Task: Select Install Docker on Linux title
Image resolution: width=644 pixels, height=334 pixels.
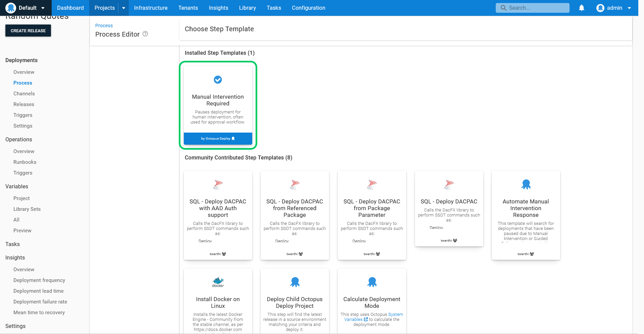Action: [218, 302]
